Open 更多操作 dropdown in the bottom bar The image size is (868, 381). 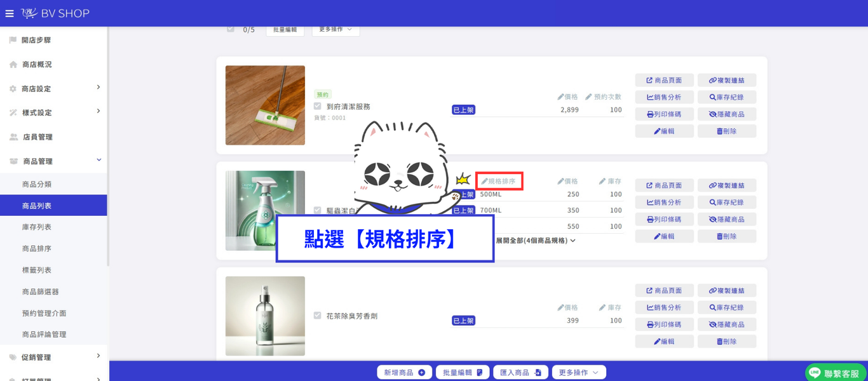pyautogui.click(x=578, y=373)
